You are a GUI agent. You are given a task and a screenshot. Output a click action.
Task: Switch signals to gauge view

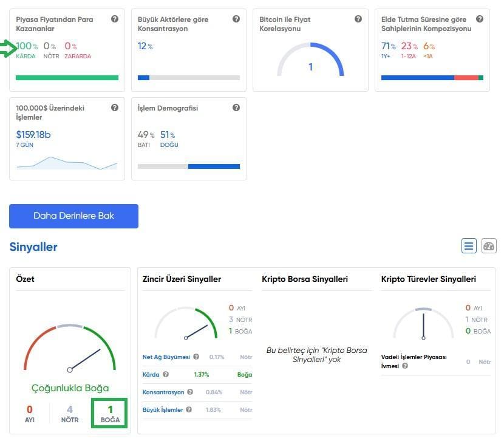[489, 246]
